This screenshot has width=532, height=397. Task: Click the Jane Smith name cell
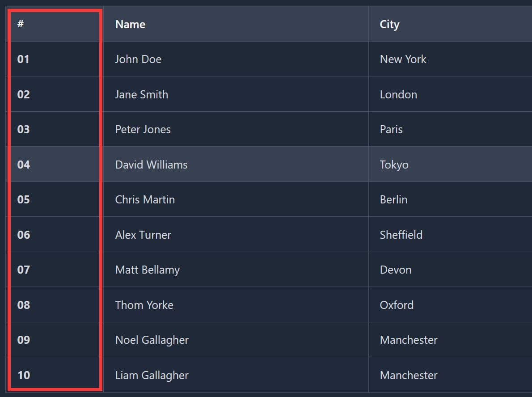tap(142, 95)
